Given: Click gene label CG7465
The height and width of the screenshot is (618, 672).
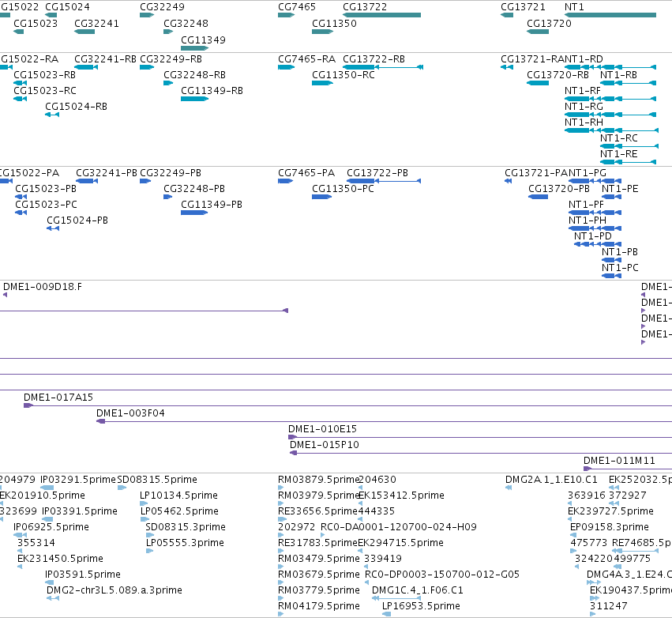Looking at the screenshot, I should point(297,7).
